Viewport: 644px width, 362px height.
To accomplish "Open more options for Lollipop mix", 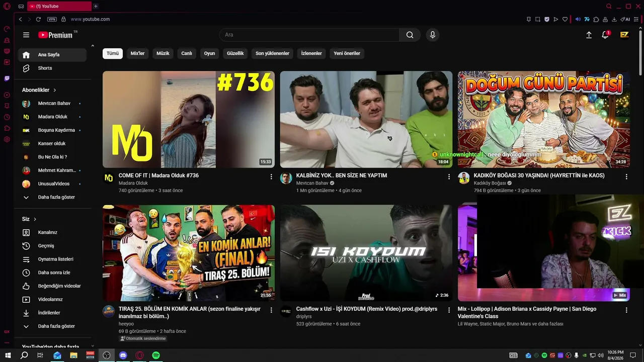I will (x=626, y=310).
